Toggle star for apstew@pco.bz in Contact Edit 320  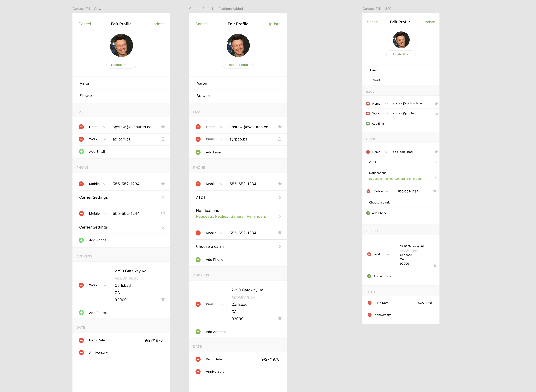(436, 113)
